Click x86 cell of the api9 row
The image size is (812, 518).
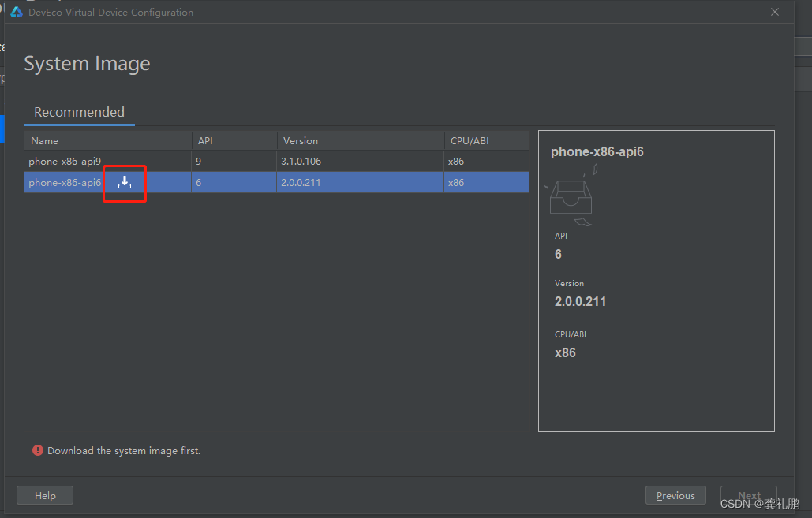(456, 162)
